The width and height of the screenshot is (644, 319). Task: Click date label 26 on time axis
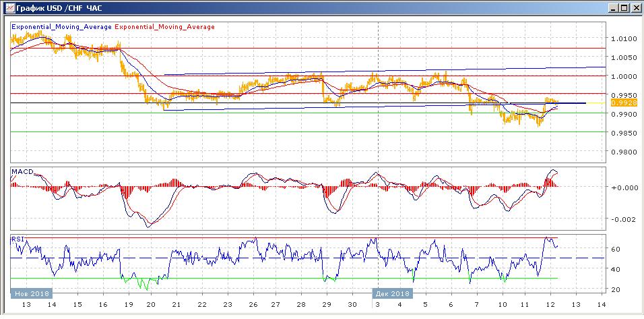(x=252, y=305)
